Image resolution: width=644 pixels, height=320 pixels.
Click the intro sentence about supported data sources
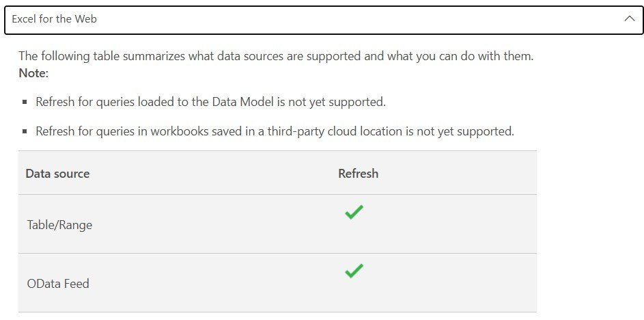275,56
